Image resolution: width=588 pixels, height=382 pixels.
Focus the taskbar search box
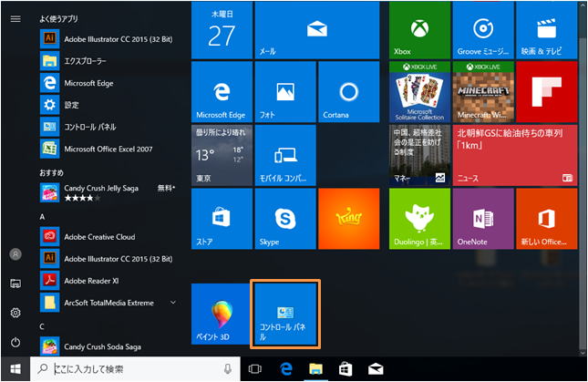pos(135,369)
